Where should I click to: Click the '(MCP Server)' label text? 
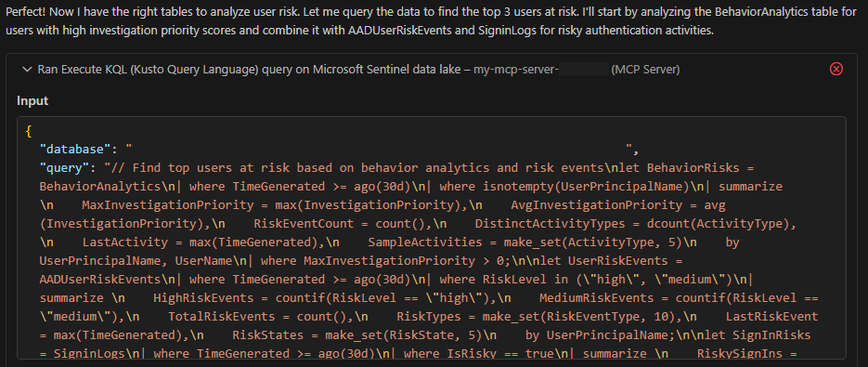pyautogui.click(x=645, y=70)
